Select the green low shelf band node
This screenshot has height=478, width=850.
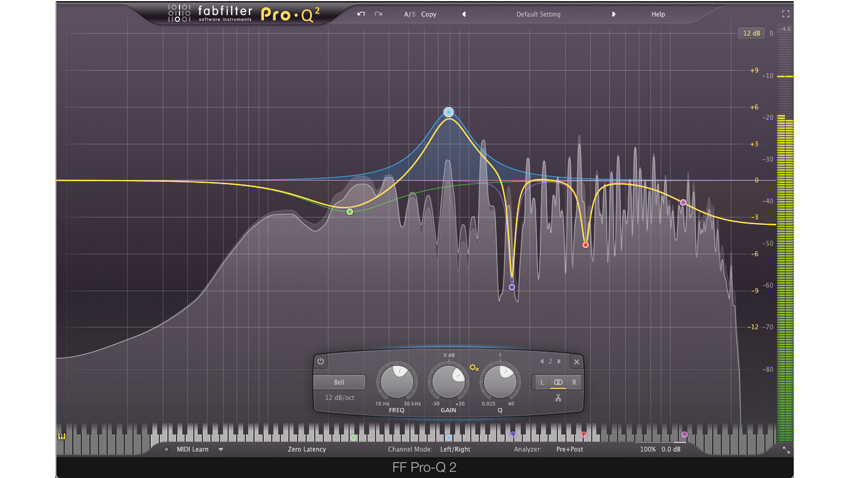click(x=350, y=212)
